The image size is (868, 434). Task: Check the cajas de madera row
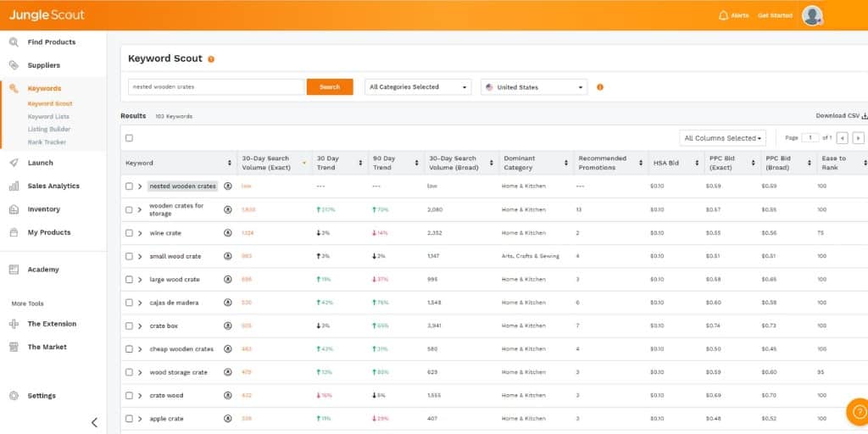(x=129, y=303)
